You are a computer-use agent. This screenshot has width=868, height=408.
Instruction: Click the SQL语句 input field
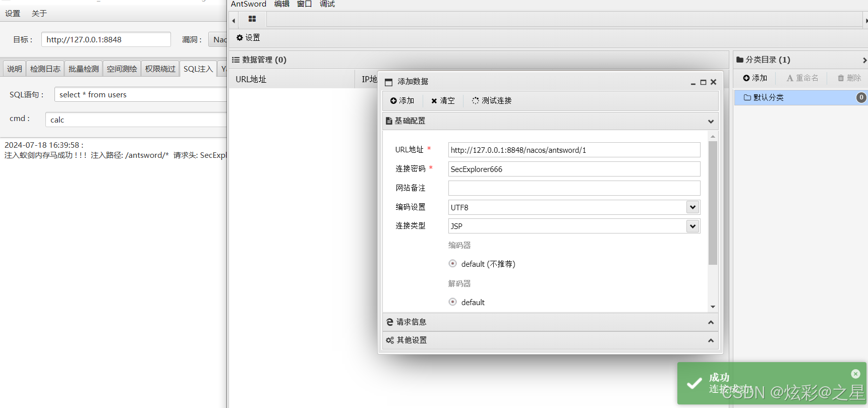point(141,94)
